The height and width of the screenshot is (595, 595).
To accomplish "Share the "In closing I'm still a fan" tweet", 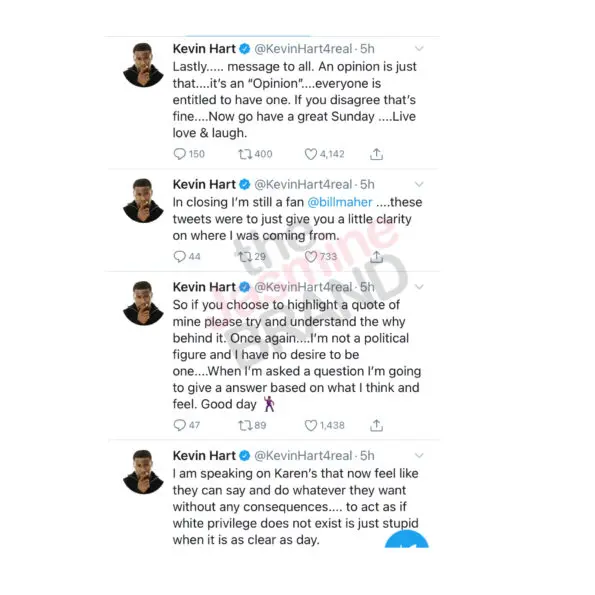I will [376, 257].
